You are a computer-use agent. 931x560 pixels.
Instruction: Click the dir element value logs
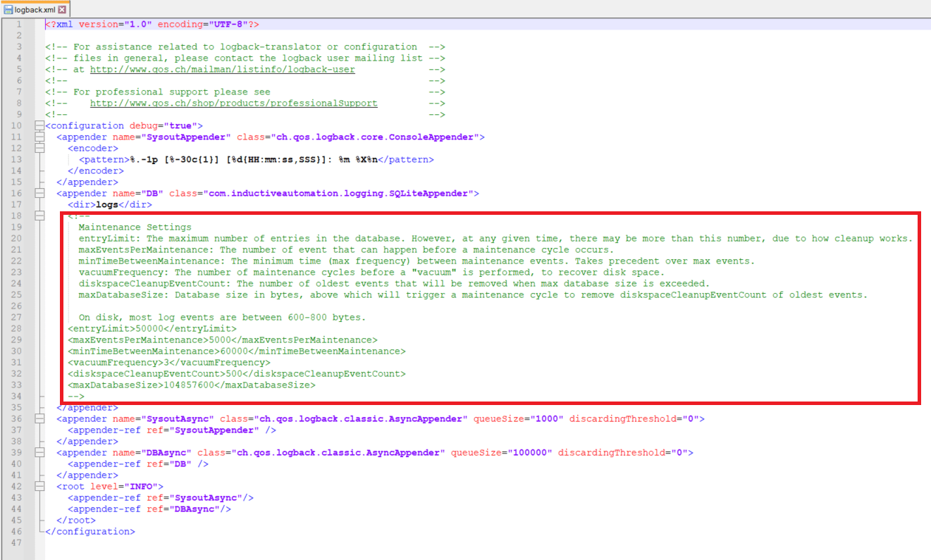click(x=107, y=204)
